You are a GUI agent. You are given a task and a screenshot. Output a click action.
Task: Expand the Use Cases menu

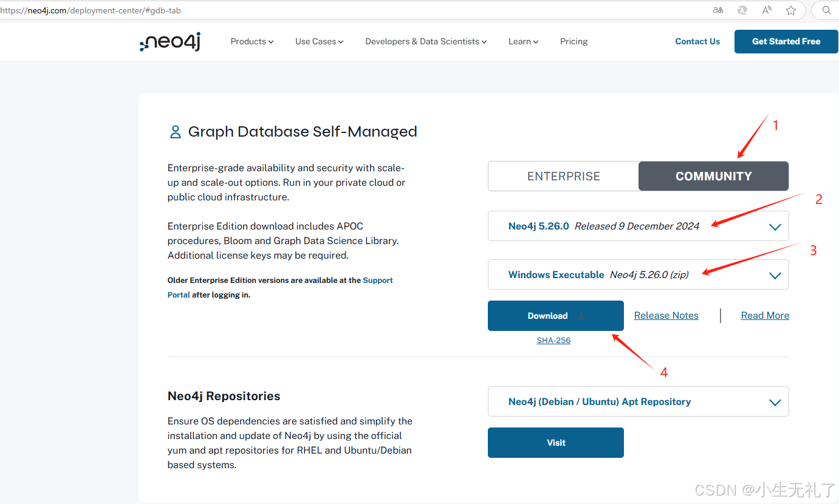click(x=320, y=41)
